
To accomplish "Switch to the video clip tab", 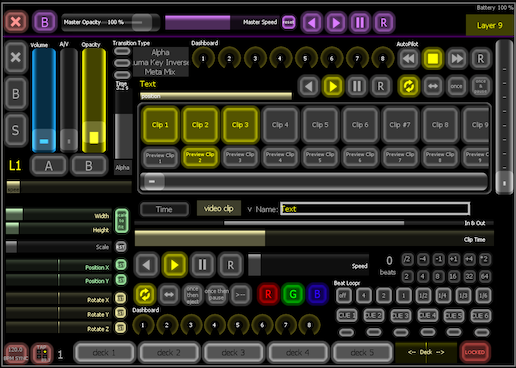I will pyautogui.click(x=219, y=209).
